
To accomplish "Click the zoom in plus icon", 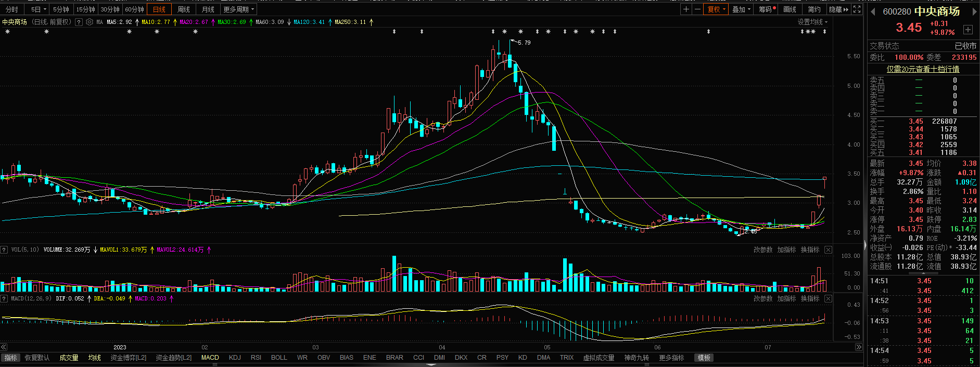I will click(686, 9).
